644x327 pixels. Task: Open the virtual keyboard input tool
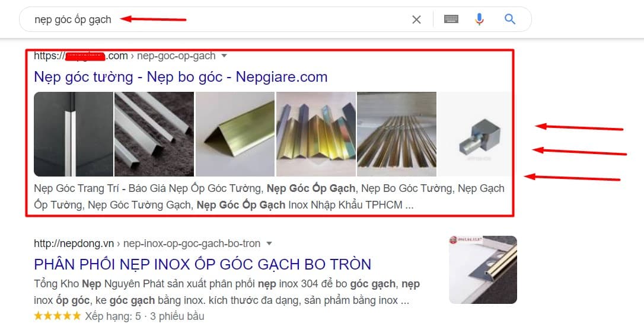click(451, 20)
